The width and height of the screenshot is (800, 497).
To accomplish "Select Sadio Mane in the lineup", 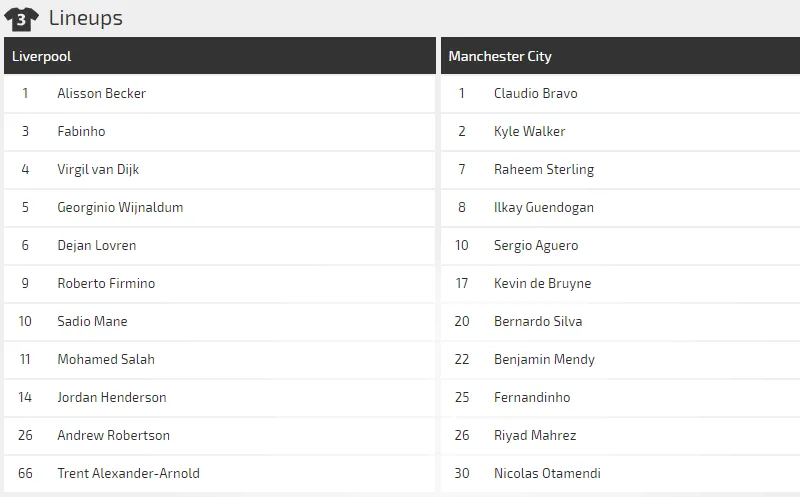I will pos(92,321).
